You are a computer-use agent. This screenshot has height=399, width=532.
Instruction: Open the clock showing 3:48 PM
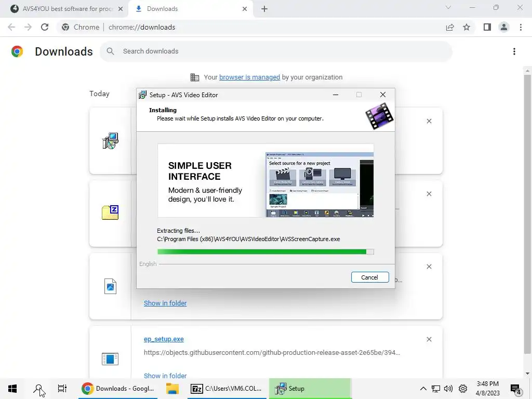[x=487, y=389]
